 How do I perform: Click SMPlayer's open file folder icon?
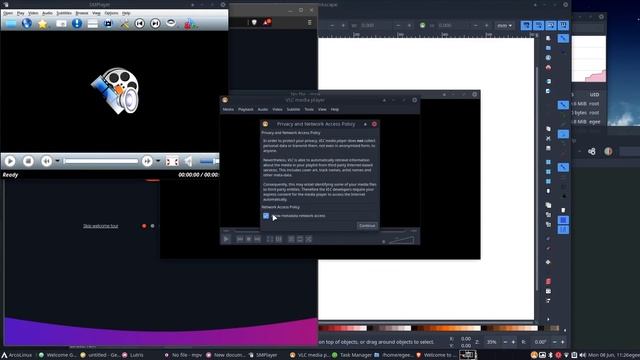pyautogui.click(x=11, y=24)
